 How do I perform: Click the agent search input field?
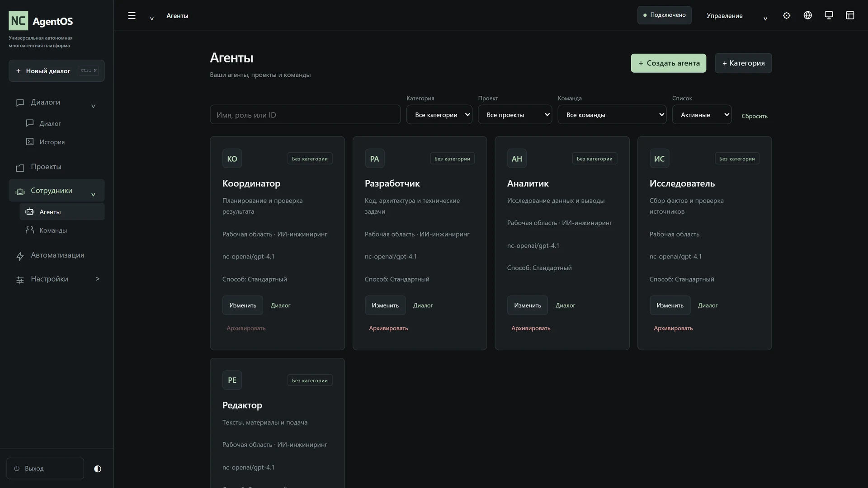pos(305,115)
